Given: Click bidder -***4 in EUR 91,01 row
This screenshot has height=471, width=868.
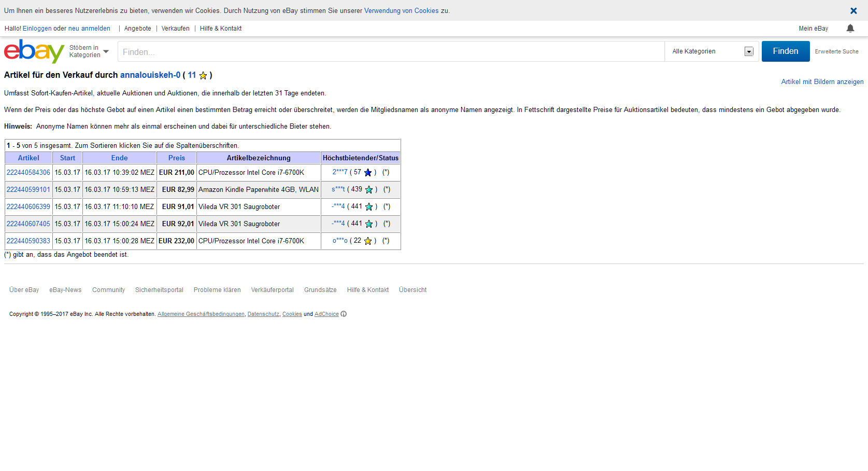Looking at the screenshot, I should (x=338, y=206).
